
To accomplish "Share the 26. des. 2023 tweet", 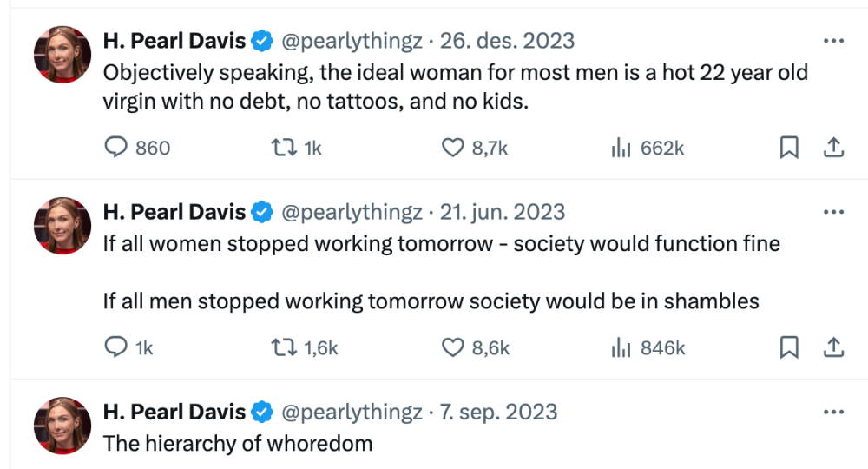I will (833, 148).
